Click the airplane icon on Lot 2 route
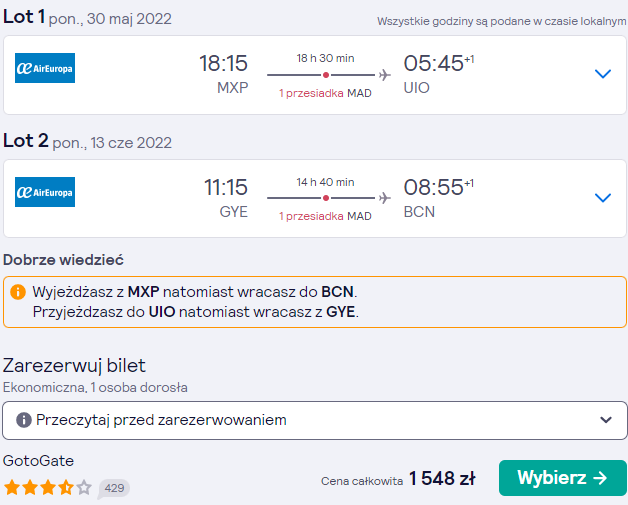This screenshot has width=628, height=505. pyautogui.click(x=385, y=198)
